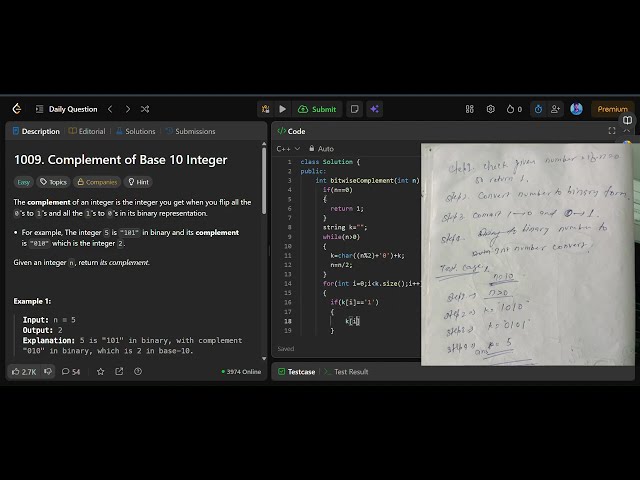Click the handwritten notes image overlay
This screenshot has height=480, width=640.
(x=529, y=254)
